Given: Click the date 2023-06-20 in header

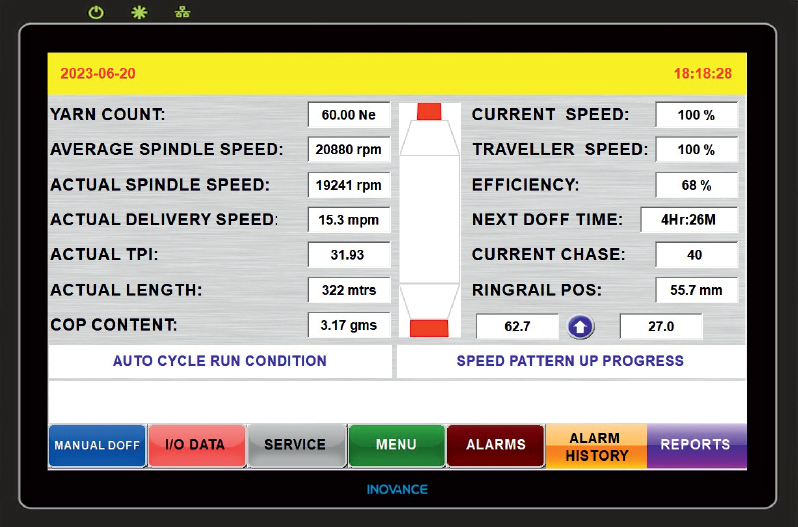Looking at the screenshot, I should (98, 74).
